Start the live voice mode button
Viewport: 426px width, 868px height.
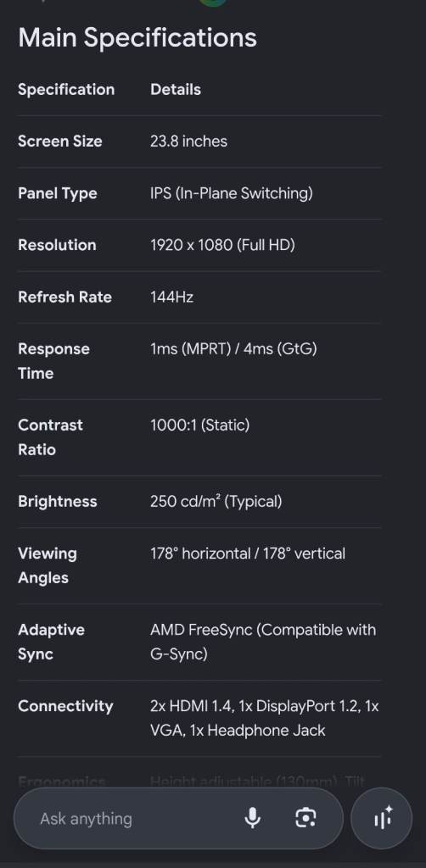382,818
